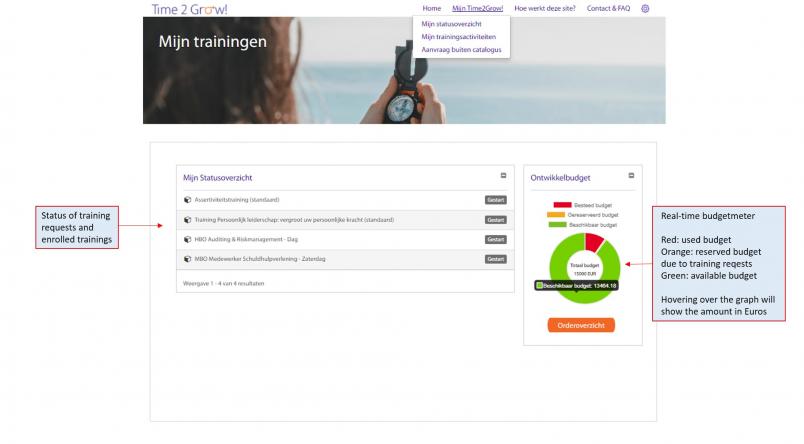804x444 pixels.
Task: Select Mijn trainingsactiviteiten from dropdown
Action: click(459, 36)
